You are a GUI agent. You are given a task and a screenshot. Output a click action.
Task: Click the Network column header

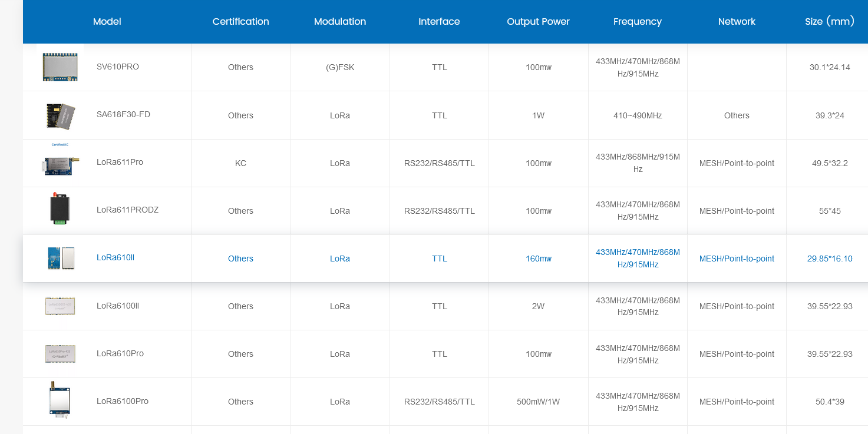coord(737,21)
